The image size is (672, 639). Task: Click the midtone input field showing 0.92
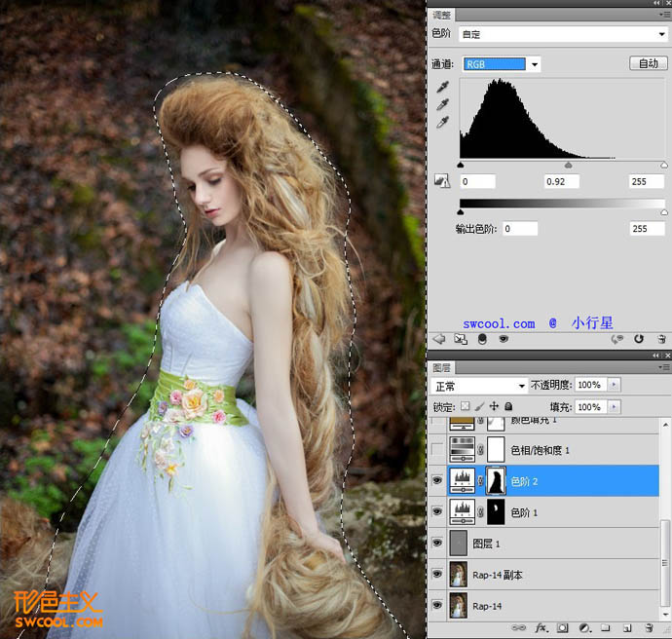tap(561, 181)
